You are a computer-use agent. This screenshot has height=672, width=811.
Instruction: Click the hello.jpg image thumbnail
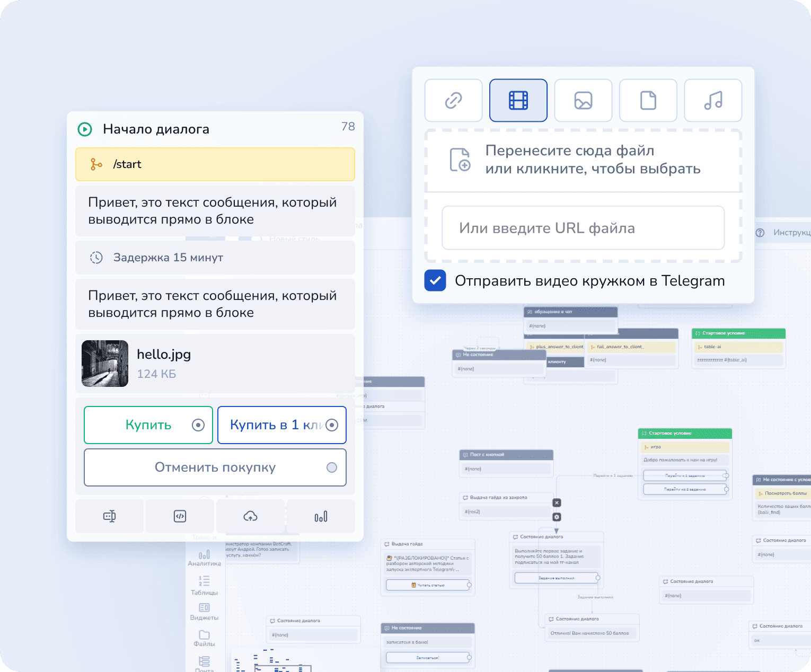coord(105,364)
